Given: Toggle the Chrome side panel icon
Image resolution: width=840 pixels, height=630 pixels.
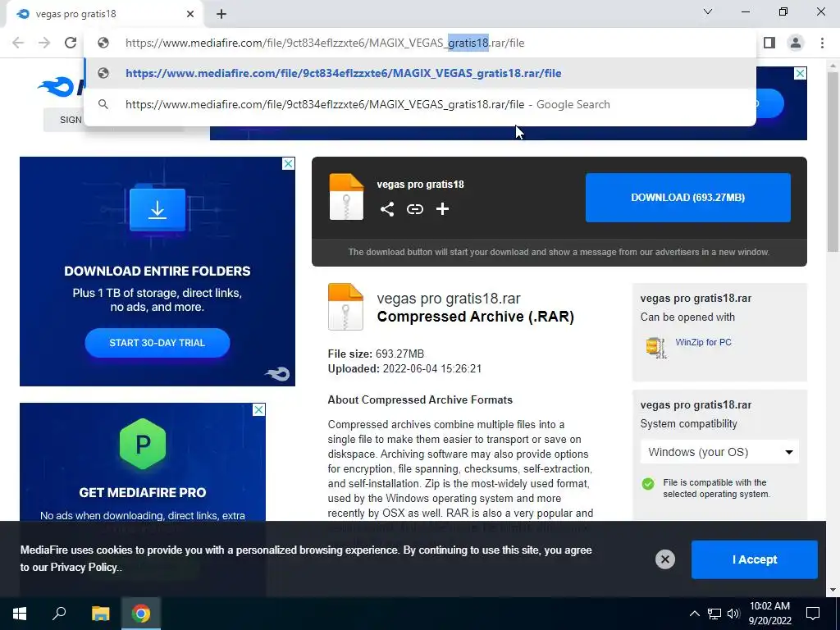Looking at the screenshot, I should [769, 43].
